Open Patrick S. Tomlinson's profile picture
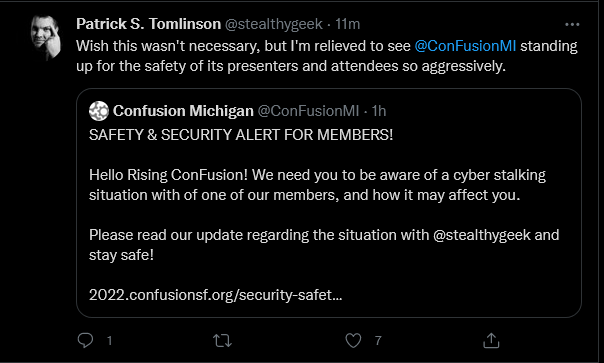604x363 pixels. (x=46, y=37)
